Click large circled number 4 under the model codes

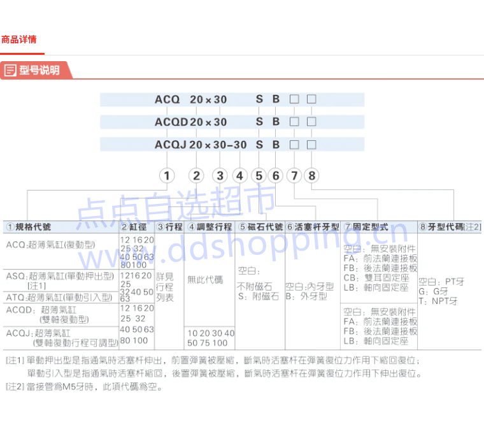tap(240, 176)
